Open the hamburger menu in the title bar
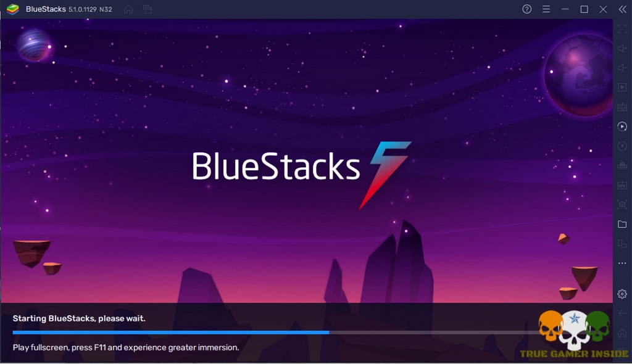 pos(546,9)
